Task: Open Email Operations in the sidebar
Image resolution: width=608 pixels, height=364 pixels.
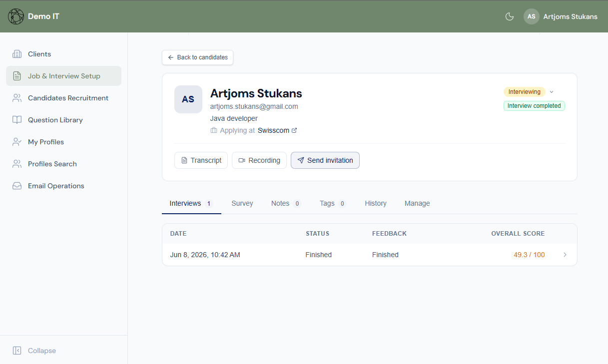Action: 64,186
